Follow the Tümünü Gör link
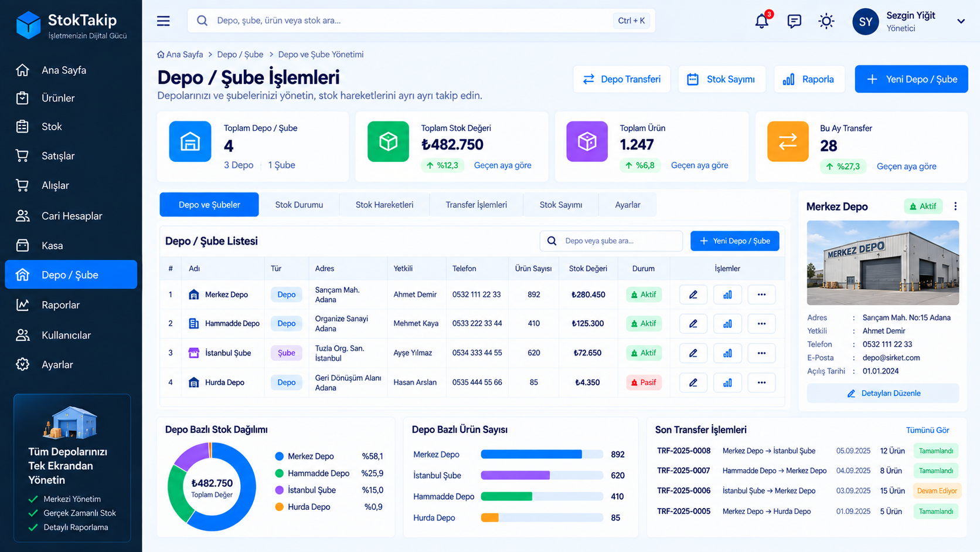The height and width of the screenshot is (552, 980). tap(927, 430)
